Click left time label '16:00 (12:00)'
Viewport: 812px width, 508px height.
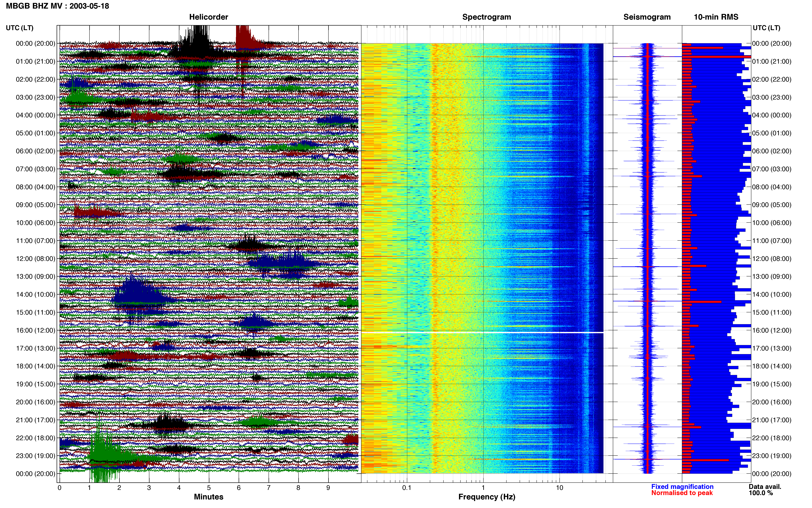click(36, 330)
